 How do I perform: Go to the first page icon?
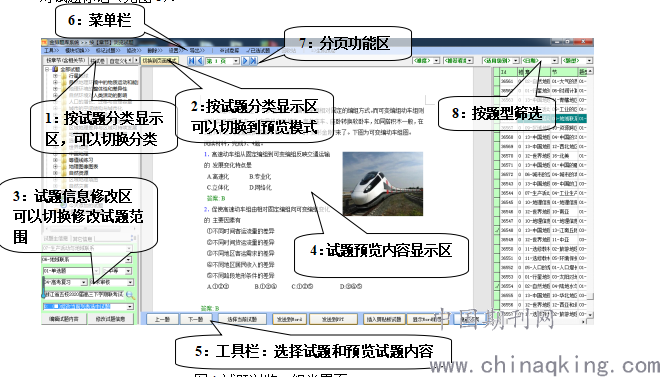tap(192, 61)
